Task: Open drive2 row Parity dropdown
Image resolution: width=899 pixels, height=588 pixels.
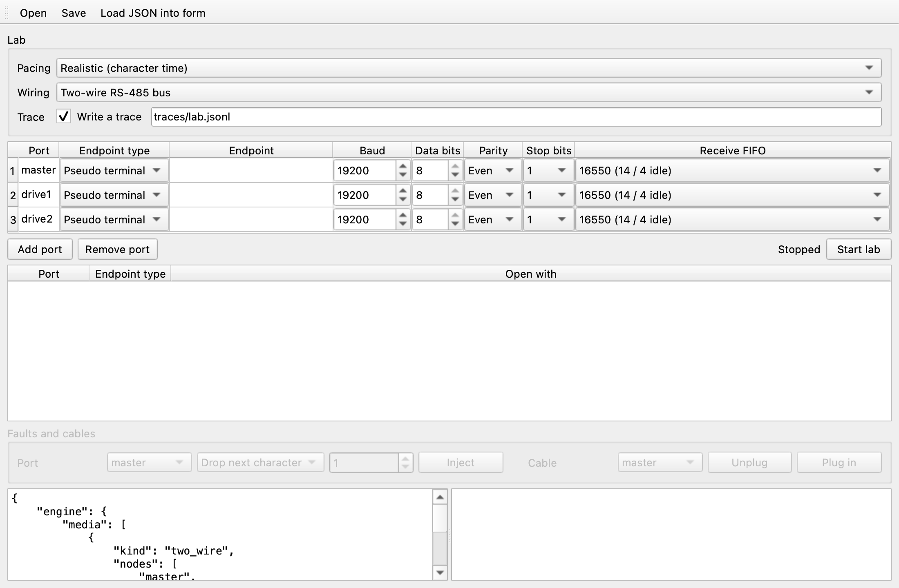Action: click(493, 220)
